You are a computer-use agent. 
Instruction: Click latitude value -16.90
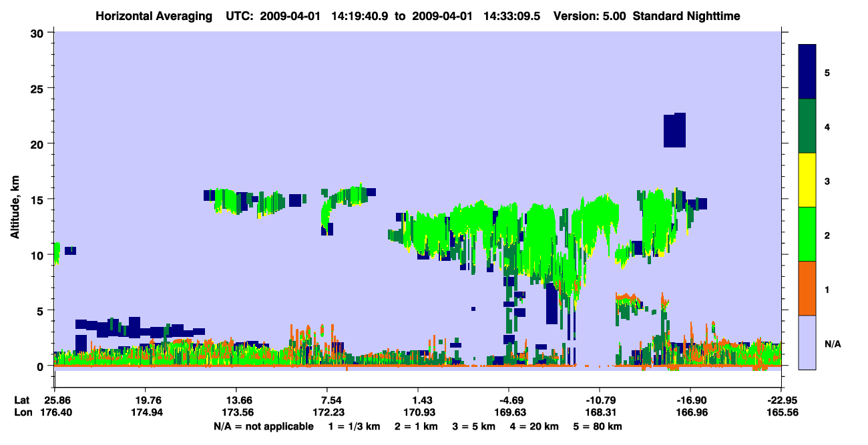(x=690, y=400)
